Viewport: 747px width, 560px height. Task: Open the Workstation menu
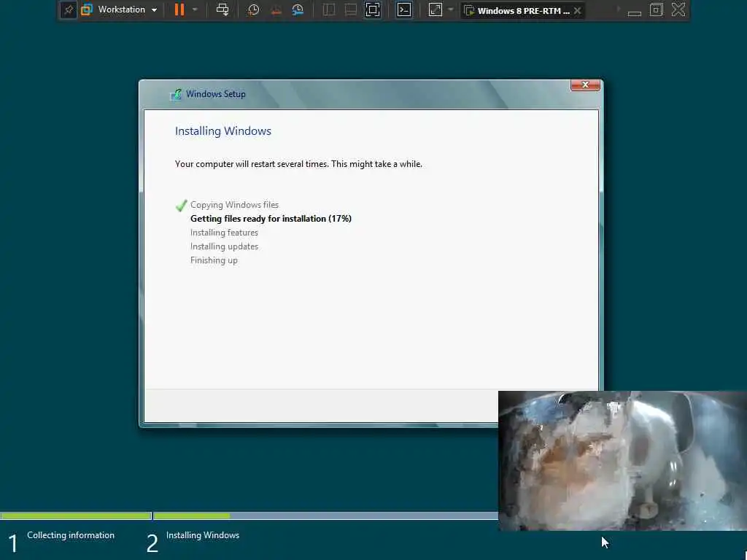119,9
